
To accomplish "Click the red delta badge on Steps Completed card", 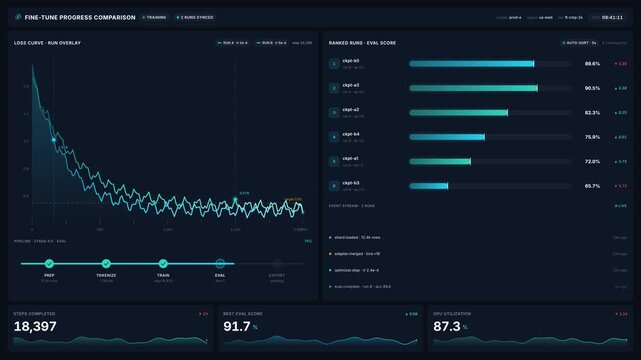I will [203, 314].
